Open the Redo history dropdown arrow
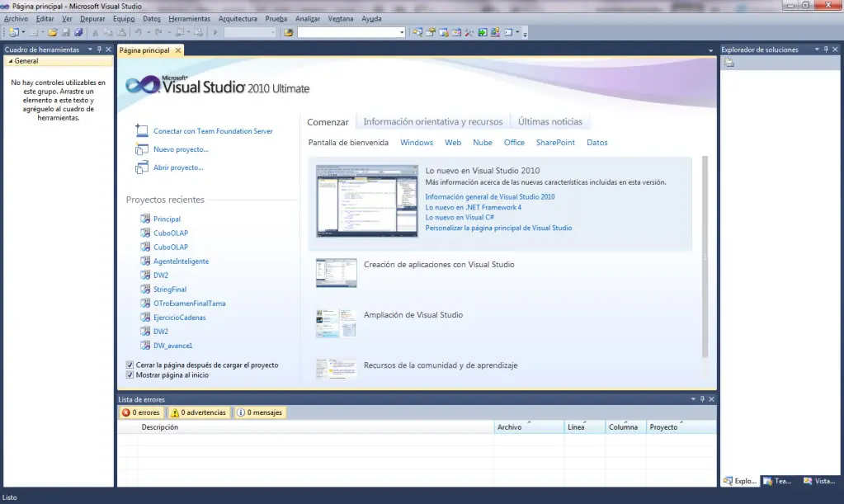This screenshot has height=504, width=844. click(x=169, y=32)
